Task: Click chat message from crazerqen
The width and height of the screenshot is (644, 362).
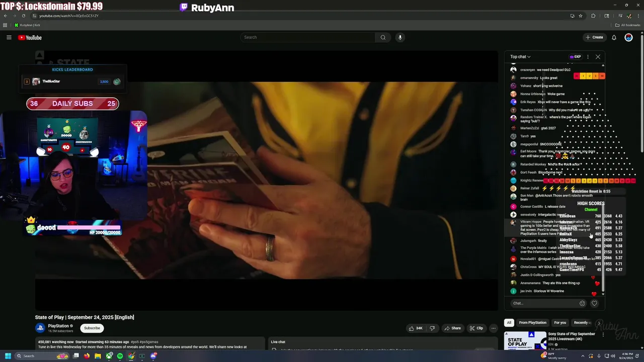Action: click(545, 70)
